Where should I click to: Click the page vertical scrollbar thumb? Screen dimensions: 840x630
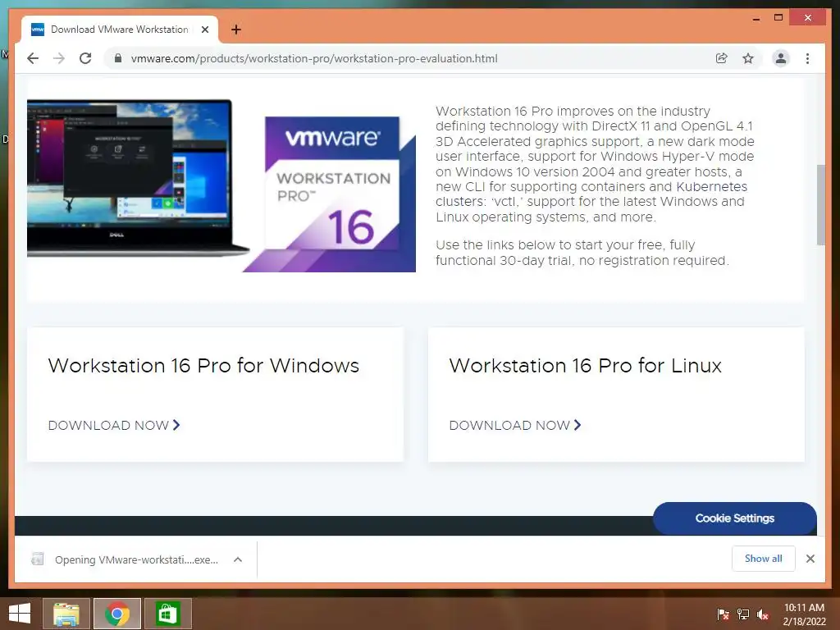(820, 204)
